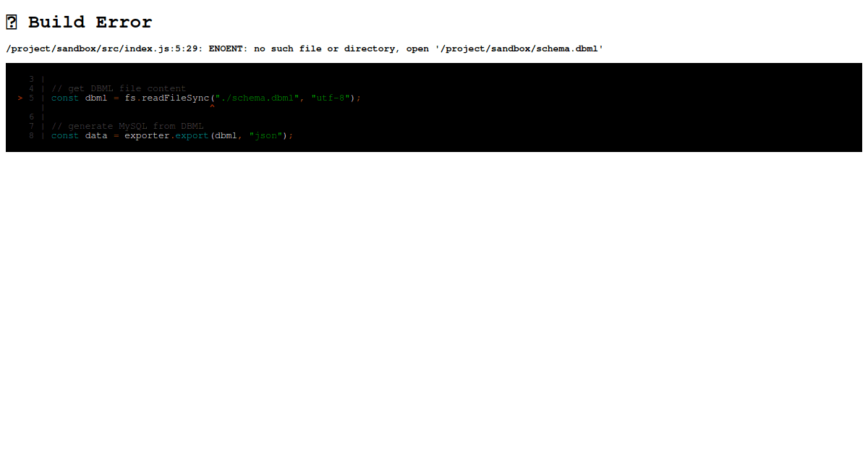The image size is (868, 456).
Task: Select the Build Error heading text
Action: tap(90, 22)
